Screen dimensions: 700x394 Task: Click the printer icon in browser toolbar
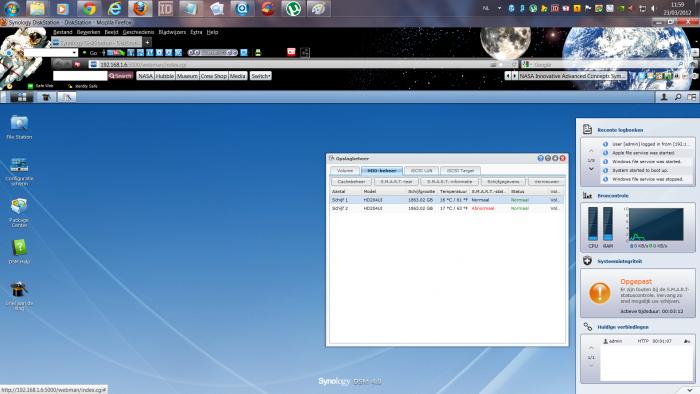pos(258,53)
